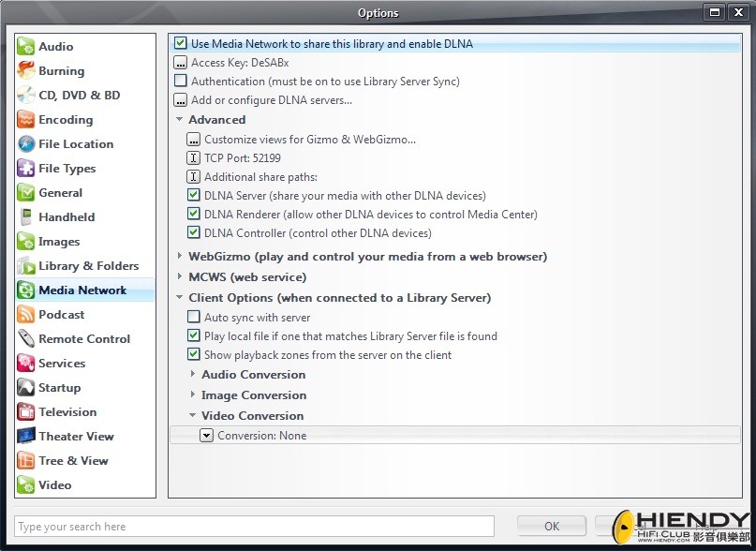
Task: Click the ellipsis icon beside Access Key
Action: tap(180, 62)
